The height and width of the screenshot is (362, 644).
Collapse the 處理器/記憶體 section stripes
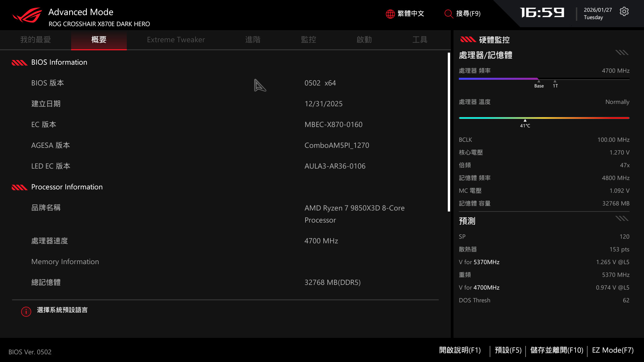point(622,53)
